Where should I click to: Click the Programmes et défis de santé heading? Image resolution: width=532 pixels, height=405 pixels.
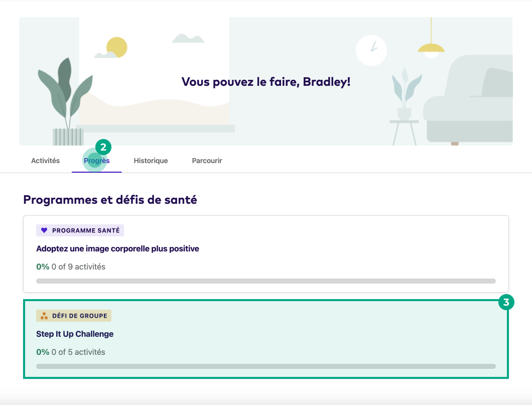(x=110, y=199)
